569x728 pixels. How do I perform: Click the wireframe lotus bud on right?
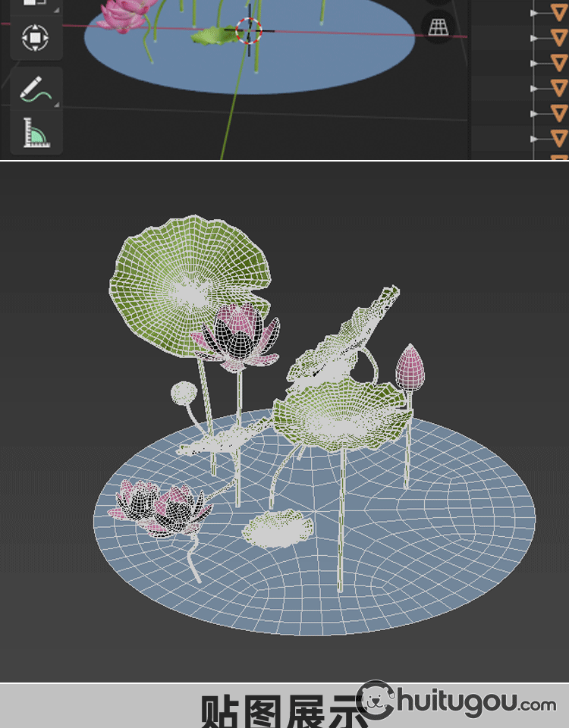point(410,366)
